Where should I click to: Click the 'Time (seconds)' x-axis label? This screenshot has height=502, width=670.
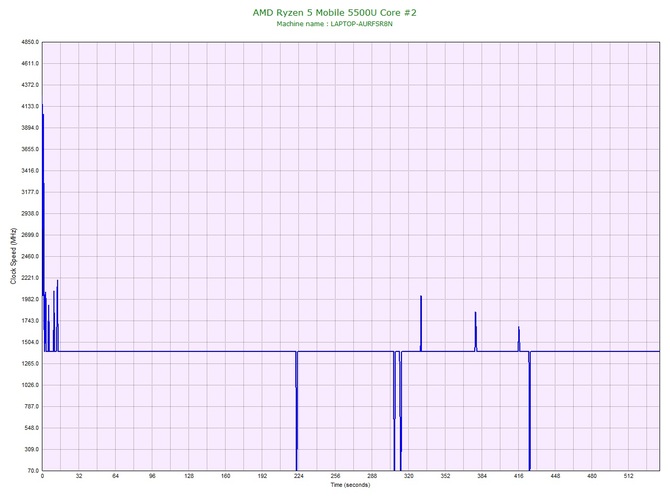[350, 484]
